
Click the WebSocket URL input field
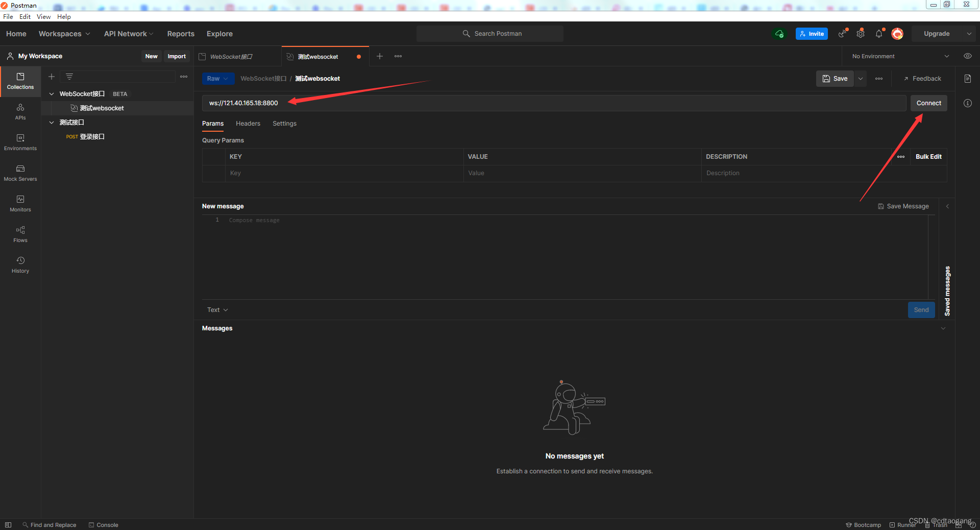(x=554, y=103)
